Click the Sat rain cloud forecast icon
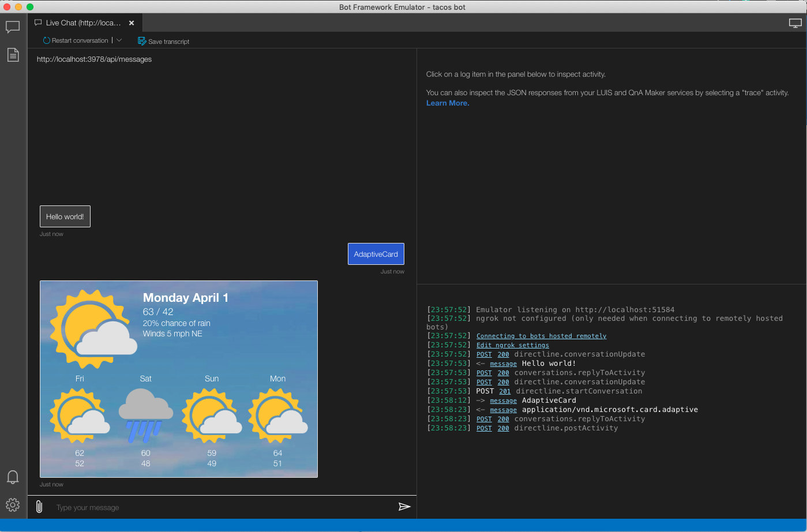 click(146, 415)
